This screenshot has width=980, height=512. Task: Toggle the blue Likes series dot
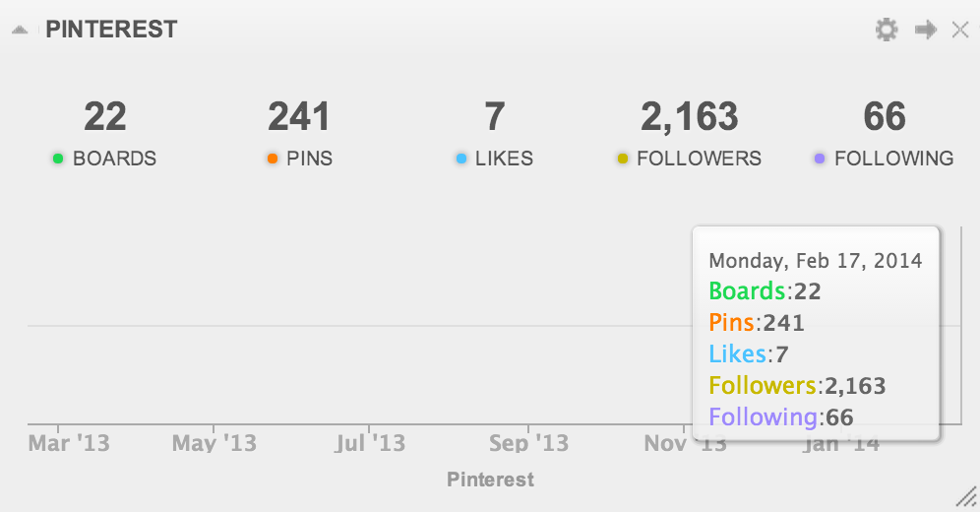(x=461, y=159)
